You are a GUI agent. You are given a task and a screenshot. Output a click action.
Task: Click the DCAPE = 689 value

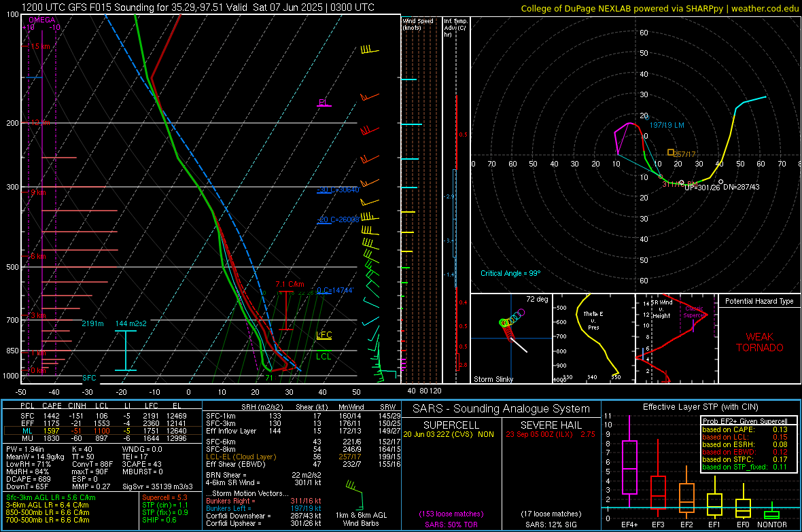[x=28, y=479]
